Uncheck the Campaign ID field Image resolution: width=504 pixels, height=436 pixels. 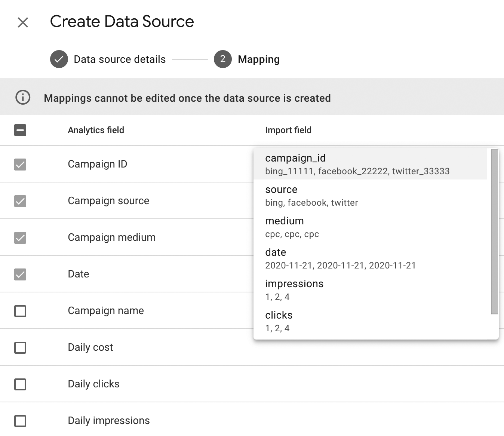(20, 164)
